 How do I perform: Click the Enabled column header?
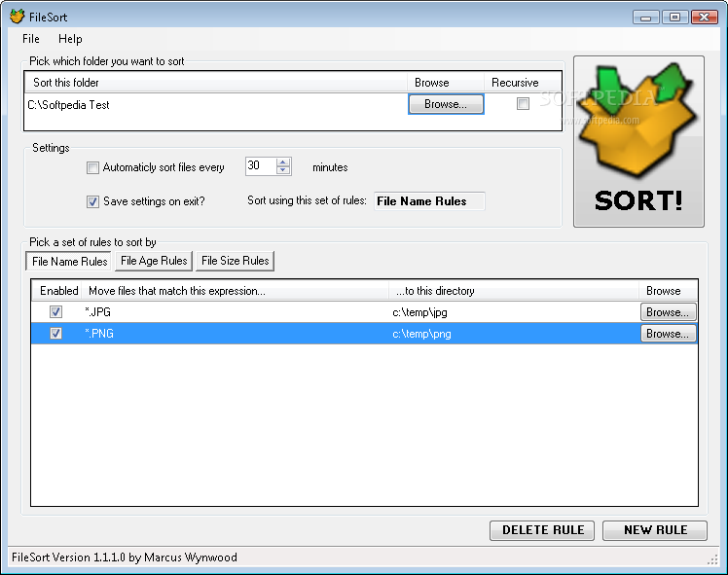pyautogui.click(x=58, y=291)
